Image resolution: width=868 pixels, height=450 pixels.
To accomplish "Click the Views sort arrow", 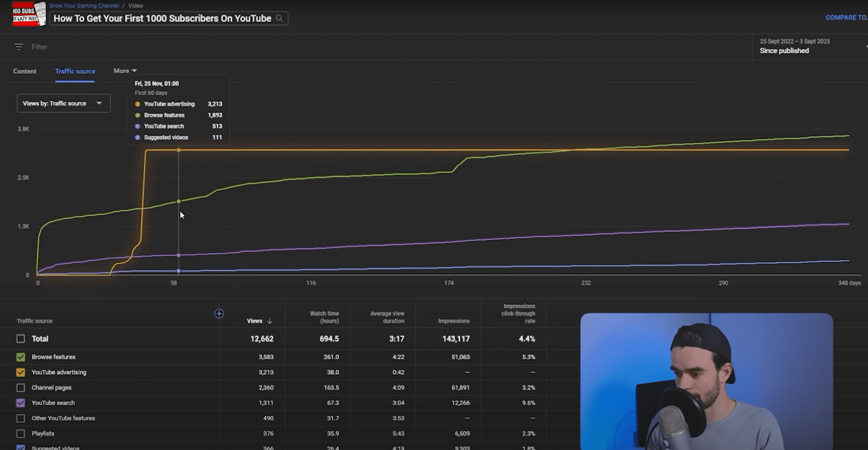I will (270, 321).
